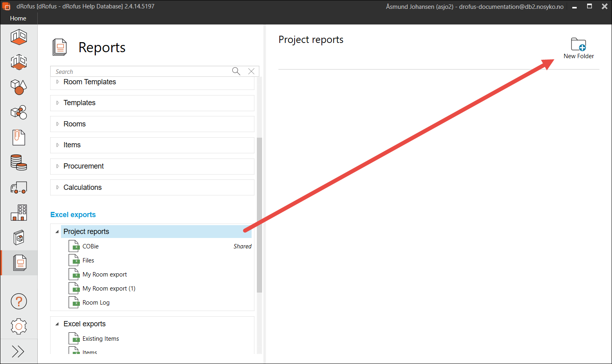Focus the Search input field

pyautogui.click(x=141, y=71)
